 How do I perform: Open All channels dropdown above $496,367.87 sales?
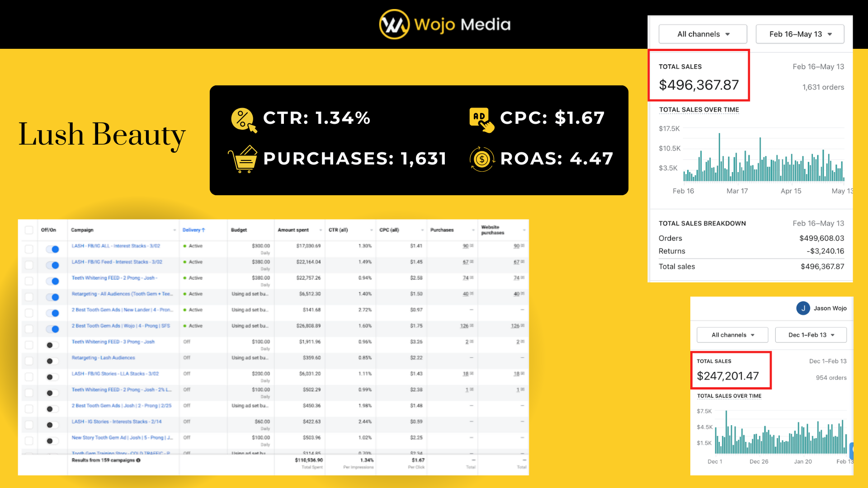(x=703, y=34)
